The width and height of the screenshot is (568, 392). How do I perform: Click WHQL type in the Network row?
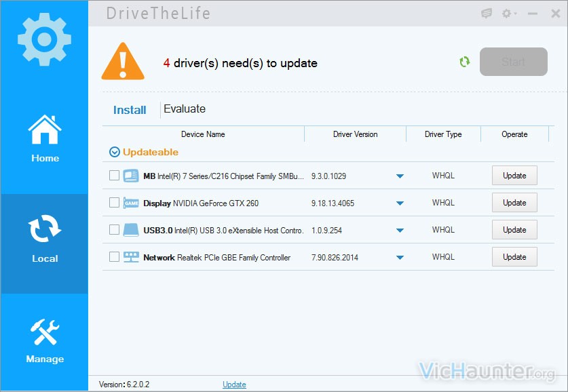coord(443,257)
